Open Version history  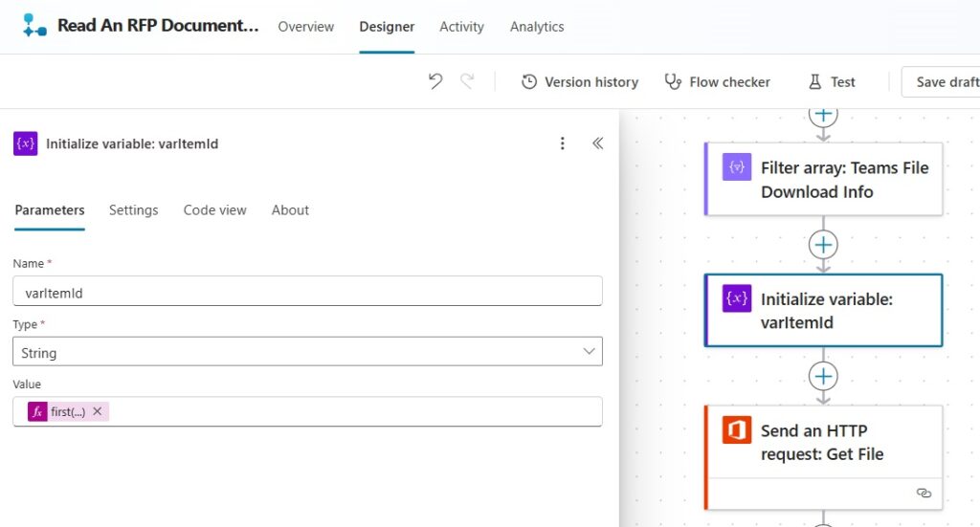click(x=580, y=82)
